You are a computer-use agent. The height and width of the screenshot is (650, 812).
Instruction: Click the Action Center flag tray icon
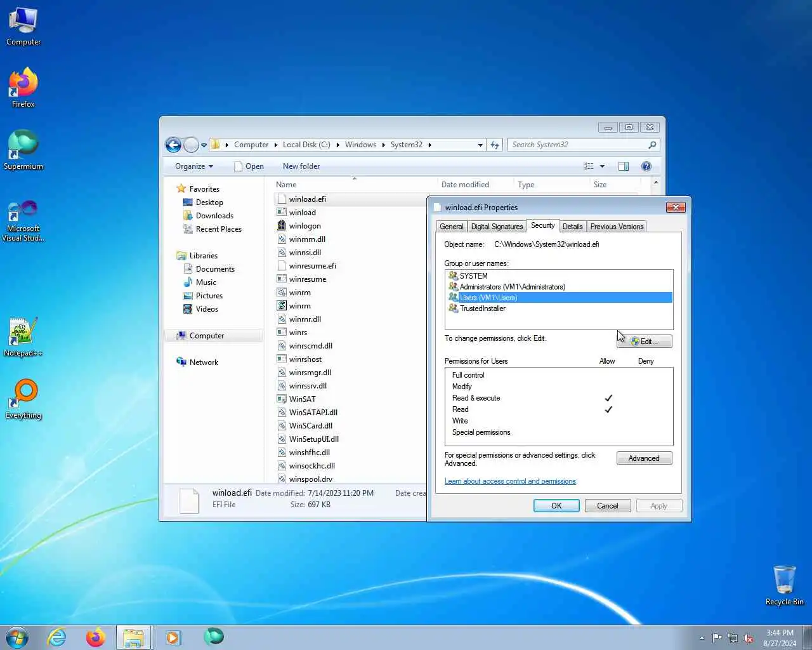(x=717, y=638)
